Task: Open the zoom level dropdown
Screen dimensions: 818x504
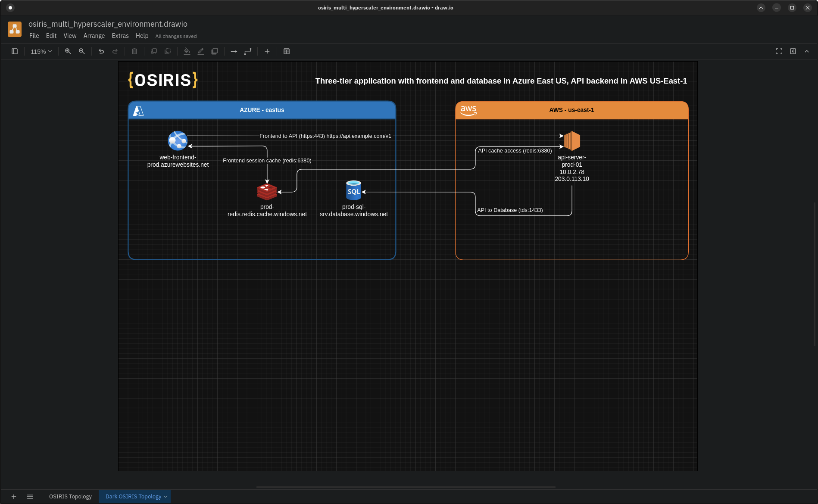Action: [41, 51]
